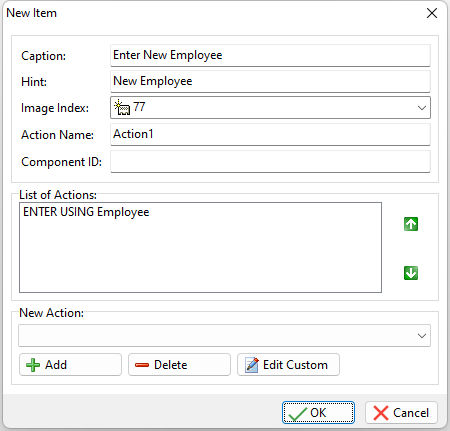Click the empty Component ID field

point(270,162)
